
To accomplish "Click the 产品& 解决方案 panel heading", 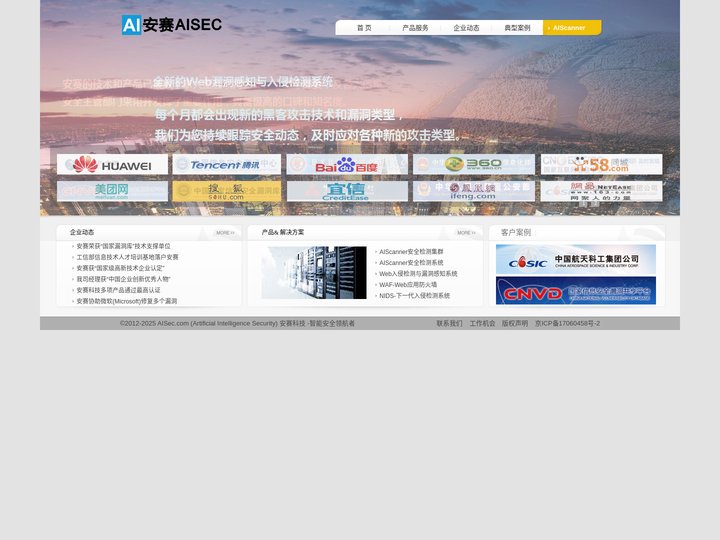I will (x=283, y=232).
